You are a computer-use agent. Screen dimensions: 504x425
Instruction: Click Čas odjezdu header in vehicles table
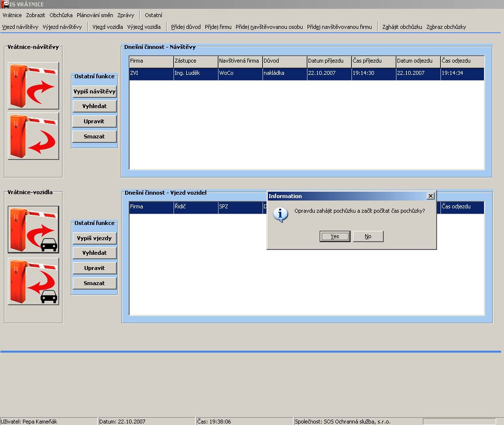click(462, 207)
